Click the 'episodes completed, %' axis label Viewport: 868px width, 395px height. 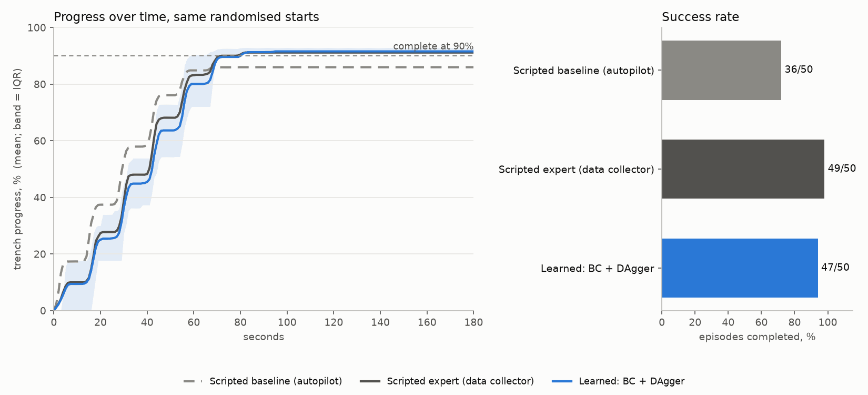tap(757, 337)
